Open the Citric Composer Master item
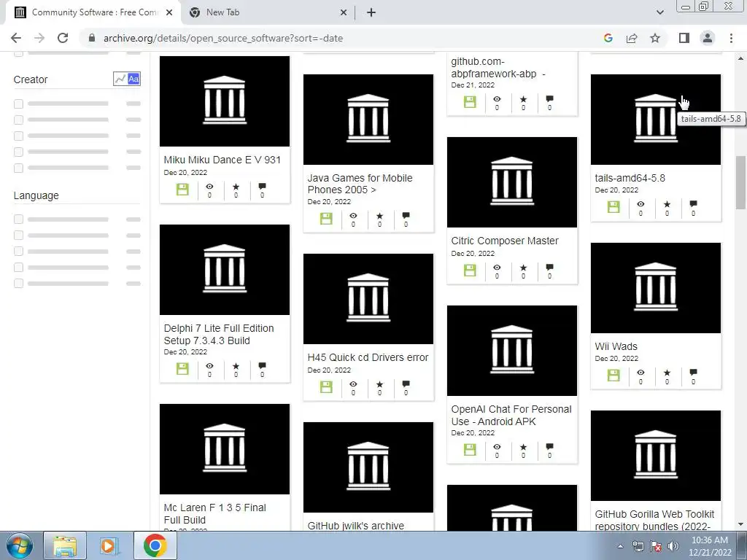 (x=505, y=241)
